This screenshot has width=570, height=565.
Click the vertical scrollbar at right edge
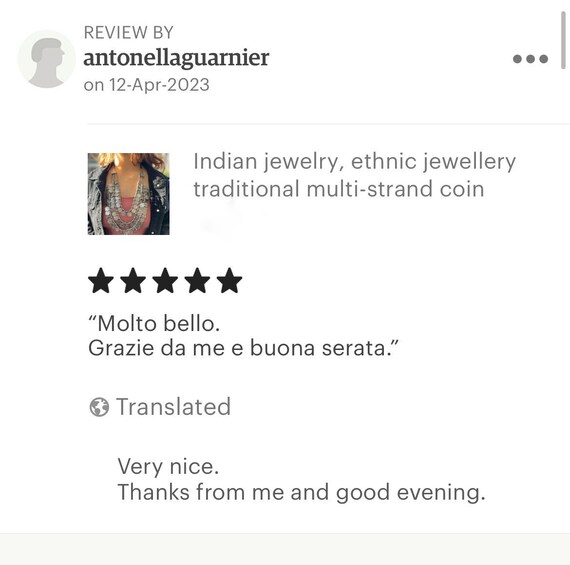click(x=563, y=40)
